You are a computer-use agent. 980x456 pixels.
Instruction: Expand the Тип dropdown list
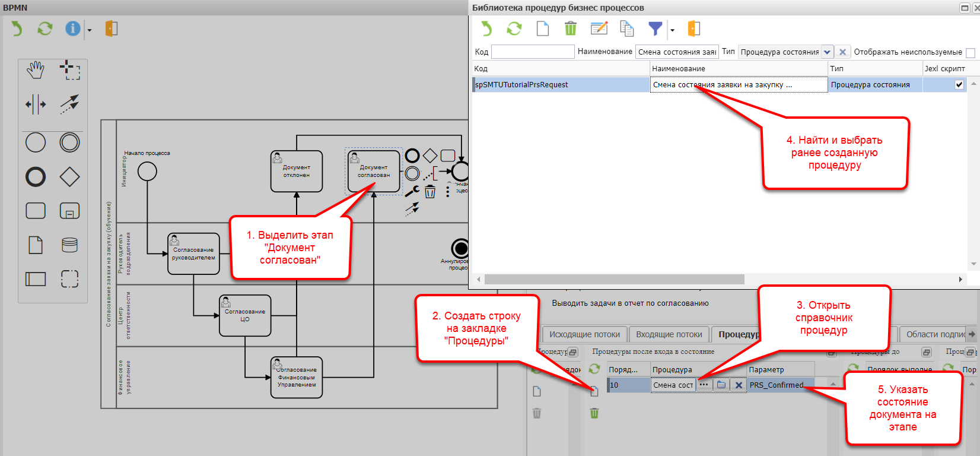827,52
